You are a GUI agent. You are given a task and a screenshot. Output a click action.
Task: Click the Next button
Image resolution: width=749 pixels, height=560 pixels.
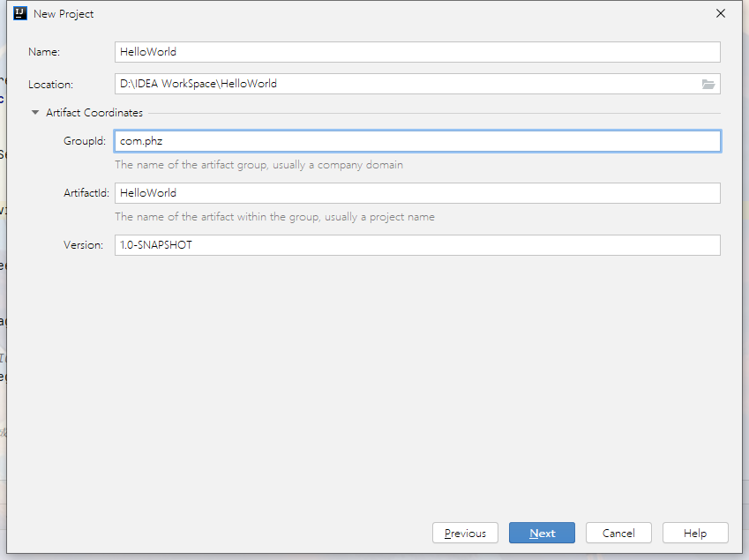point(542,533)
